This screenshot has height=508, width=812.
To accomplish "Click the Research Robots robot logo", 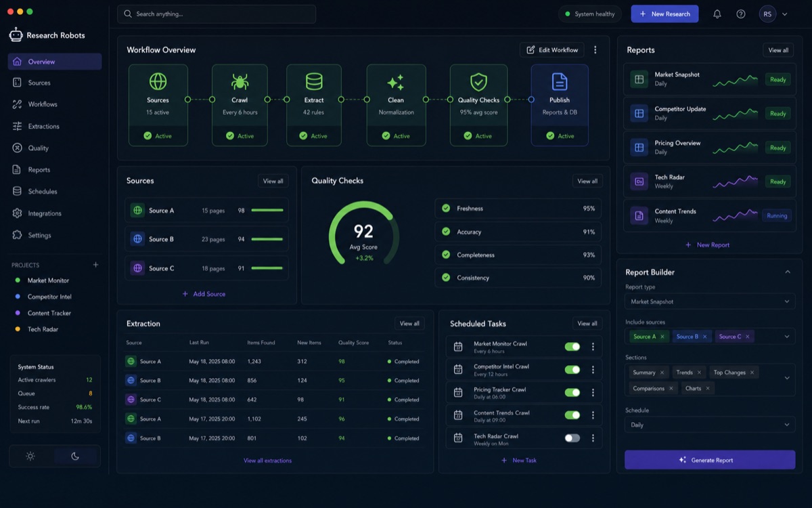I will [x=16, y=35].
